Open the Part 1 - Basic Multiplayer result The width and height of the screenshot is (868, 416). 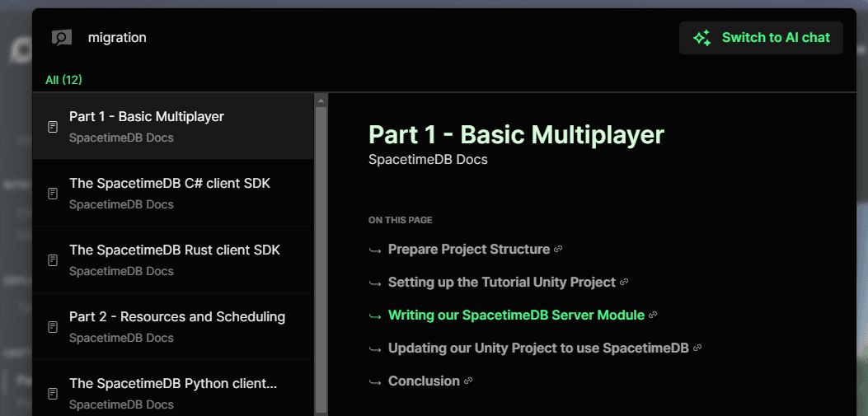pos(173,127)
